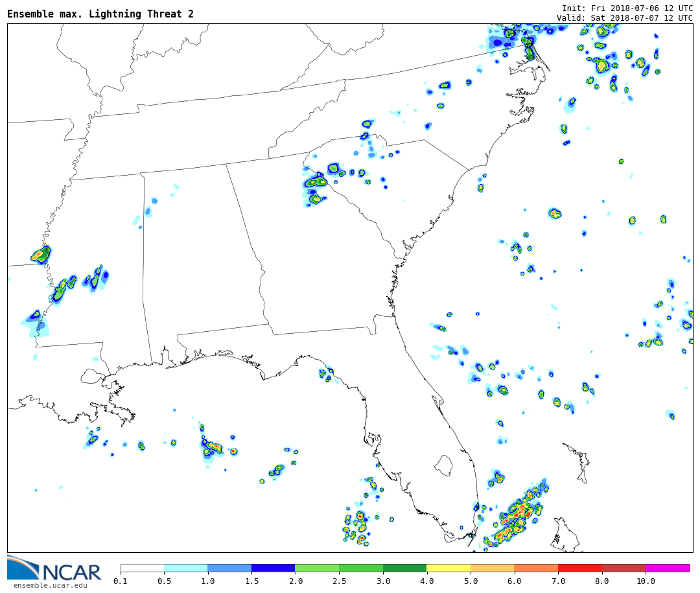Click the colorbar label 1.0
This screenshot has height=593, width=700.
[x=208, y=581]
